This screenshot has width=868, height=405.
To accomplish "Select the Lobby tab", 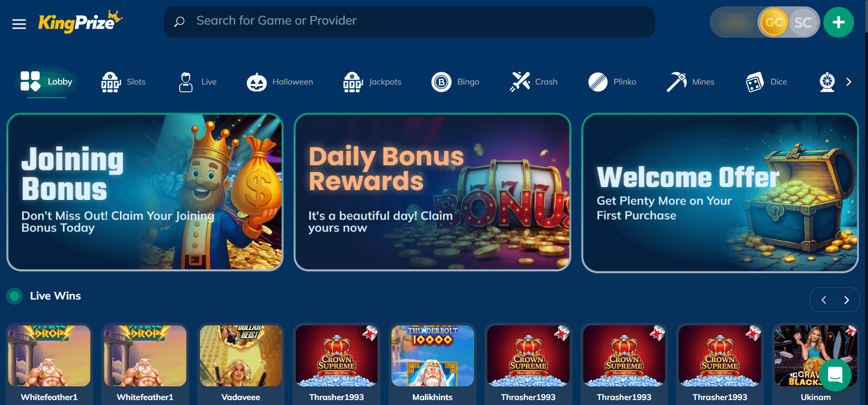I will click(x=46, y=82).
